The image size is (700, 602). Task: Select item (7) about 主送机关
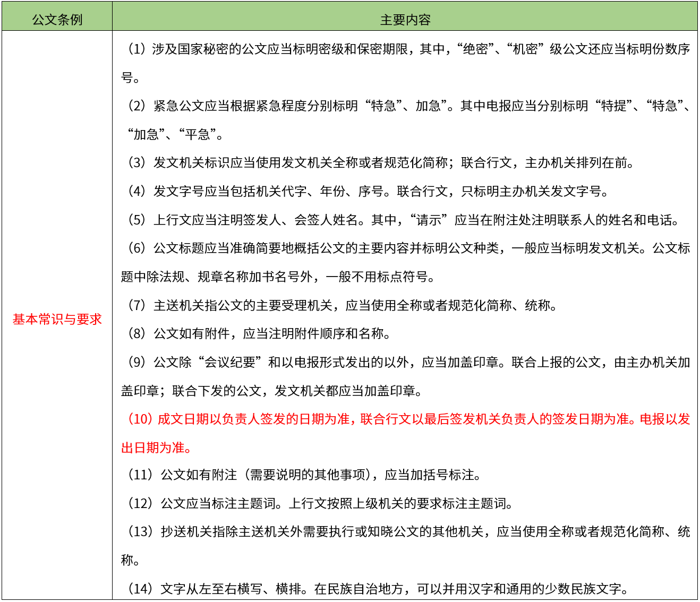(x=340, y=305)
